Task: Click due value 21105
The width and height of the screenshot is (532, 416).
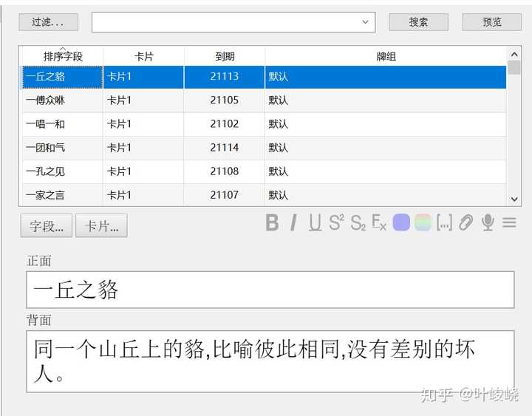Action: [225, 100]
